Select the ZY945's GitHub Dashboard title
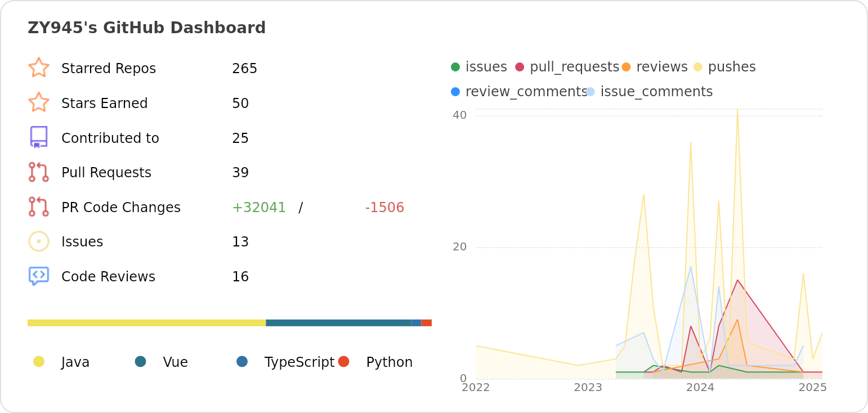The height and width of the screenshot is (413, 868). click(x=146, y=28)
